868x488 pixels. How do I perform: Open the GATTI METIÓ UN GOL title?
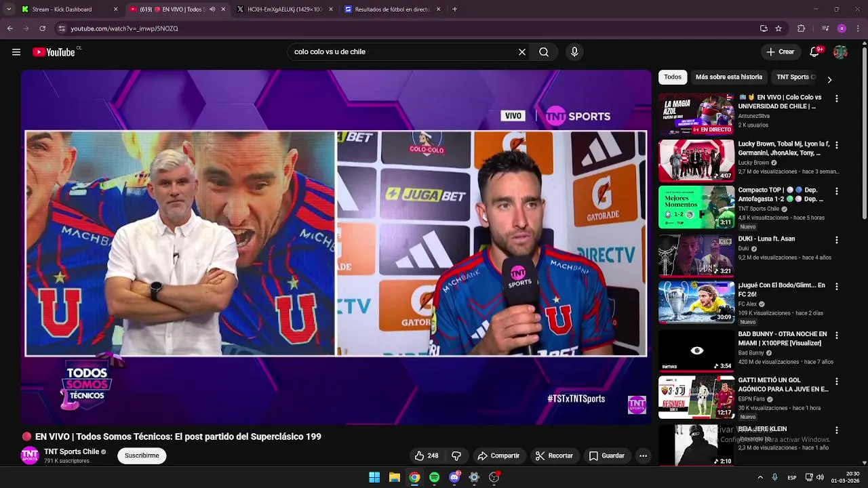click(783, 385)
